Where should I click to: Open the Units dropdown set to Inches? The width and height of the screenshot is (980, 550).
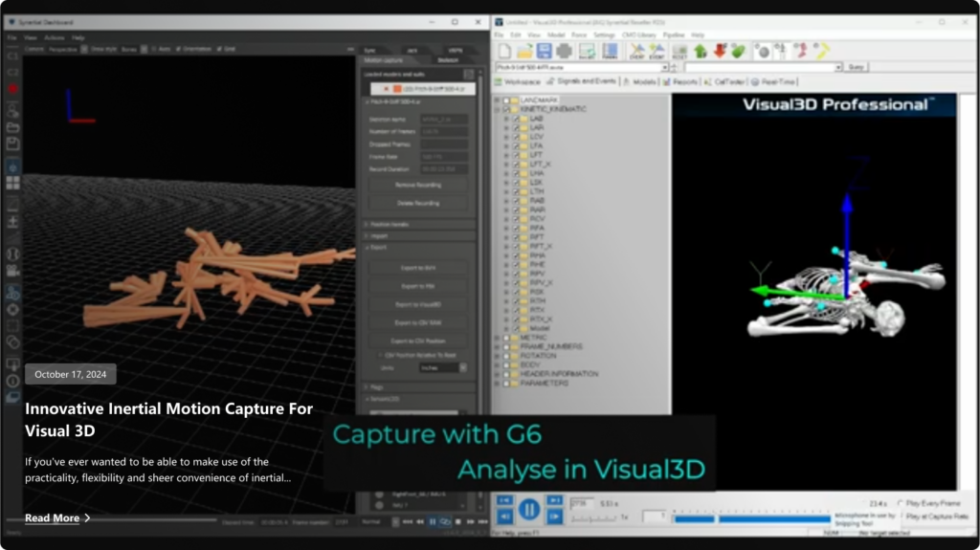click(x=443, y=367)
